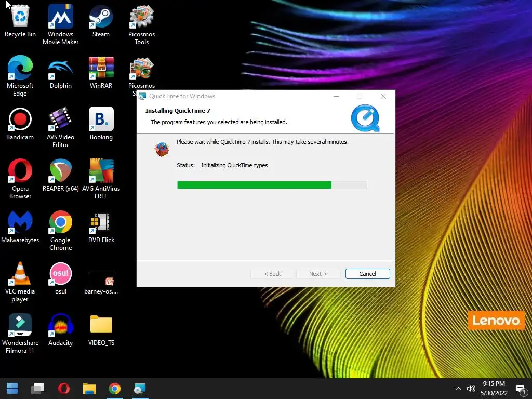Select the Microsoft Edge desktop icon

(20, 76)
